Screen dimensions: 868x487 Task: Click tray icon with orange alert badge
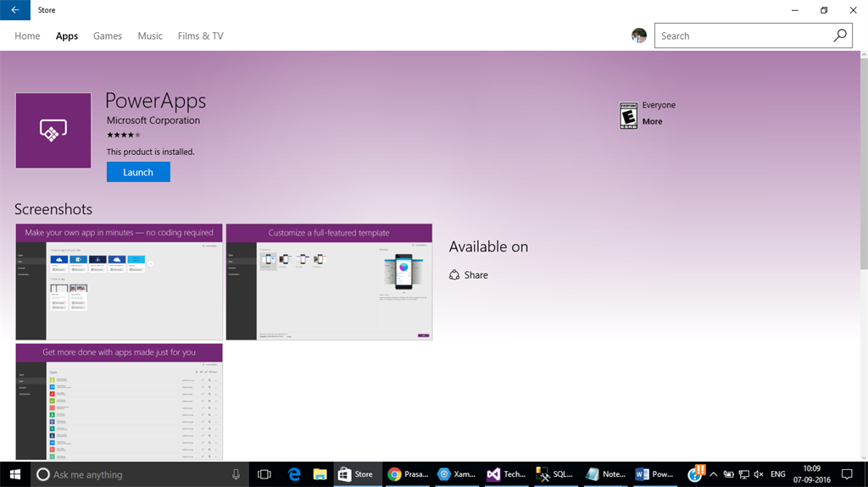(x=696, y=473)
